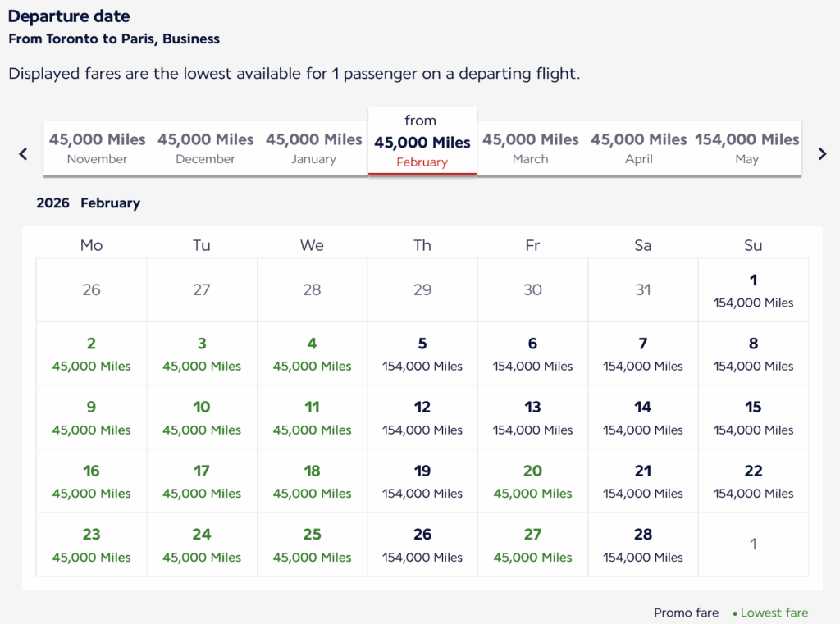This screenshot has width=840, height=624.
Task: Switch to the March month tab
Action: (531, 148)
